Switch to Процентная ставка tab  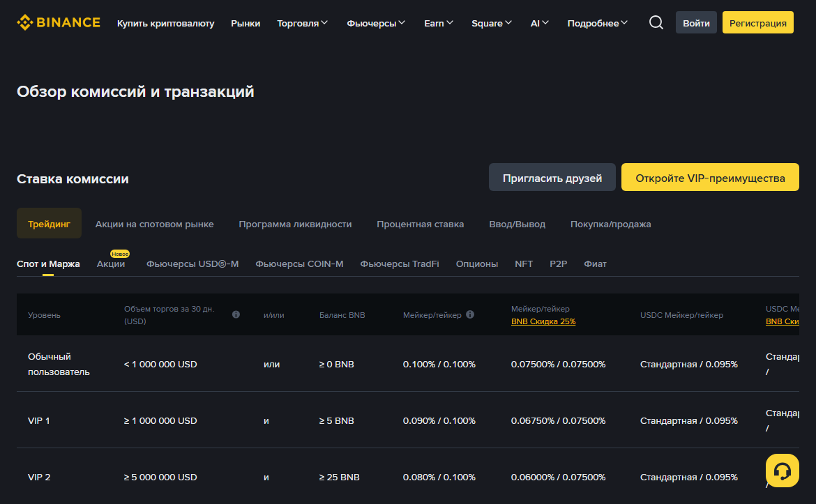pyautogui.click(x=420, y=224)
